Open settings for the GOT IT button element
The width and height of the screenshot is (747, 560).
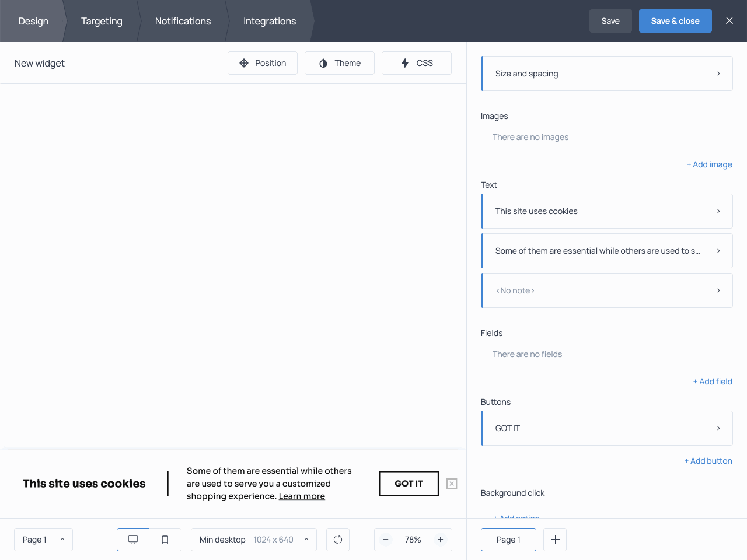click(607, 428)
